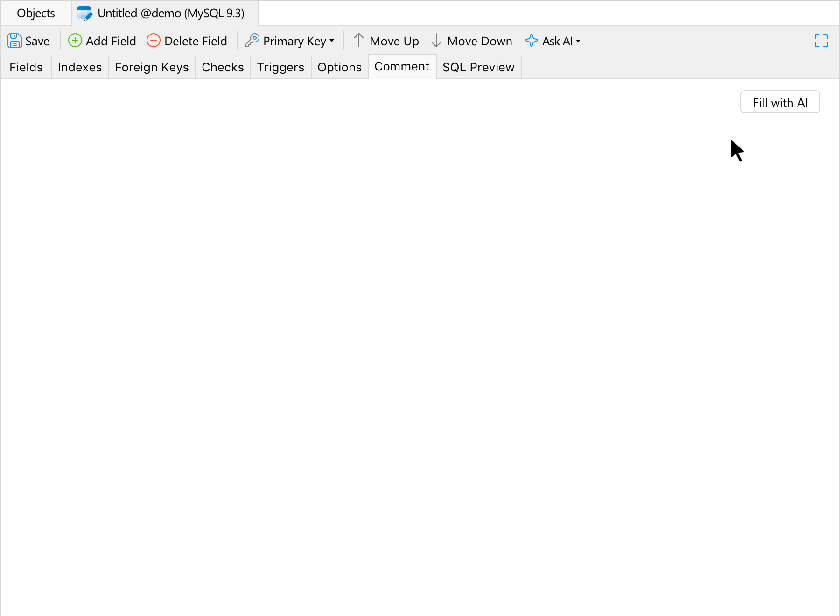Click the table design icon on Untitled tab
The image size is (840, 616).
(85, 14)
